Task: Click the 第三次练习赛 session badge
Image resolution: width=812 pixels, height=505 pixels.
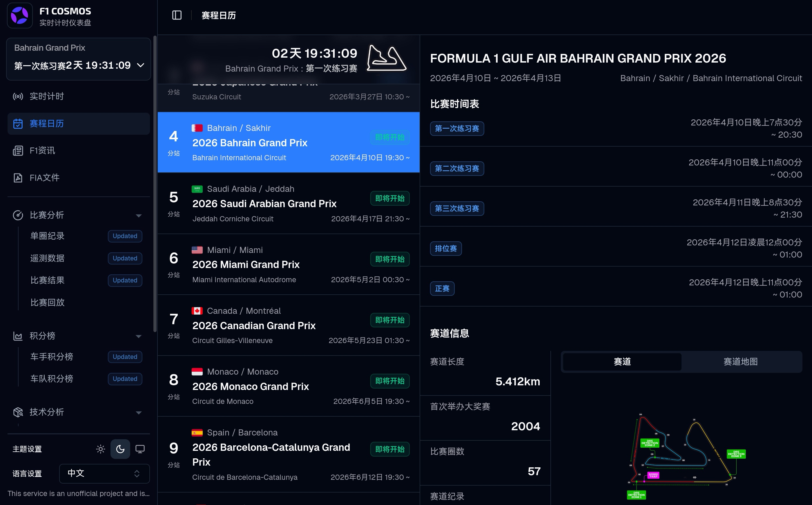Action: coord(457,209)
